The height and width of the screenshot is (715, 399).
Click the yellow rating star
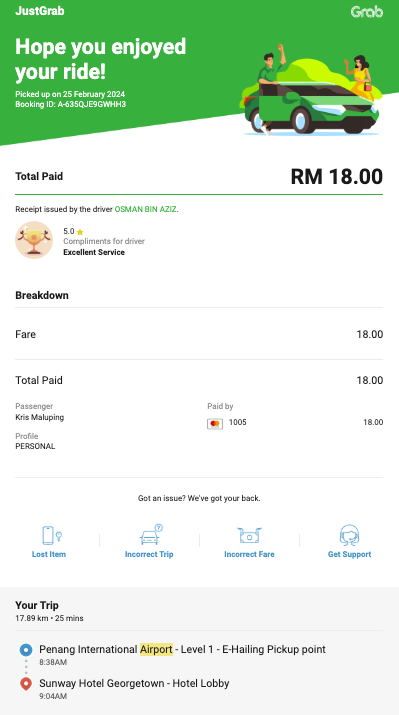click(80, 232)
